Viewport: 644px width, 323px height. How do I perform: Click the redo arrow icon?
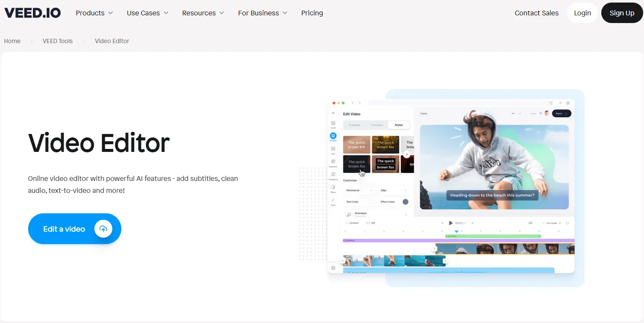click(520, 113)
